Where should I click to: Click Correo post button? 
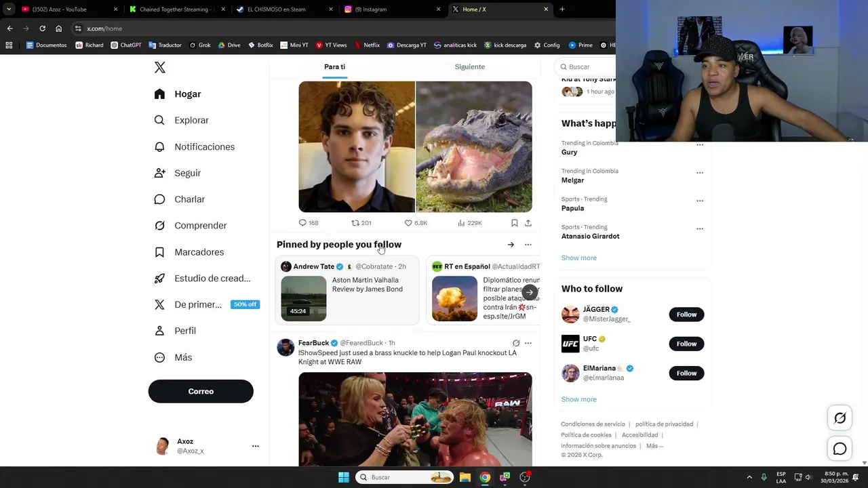(201, 391)
